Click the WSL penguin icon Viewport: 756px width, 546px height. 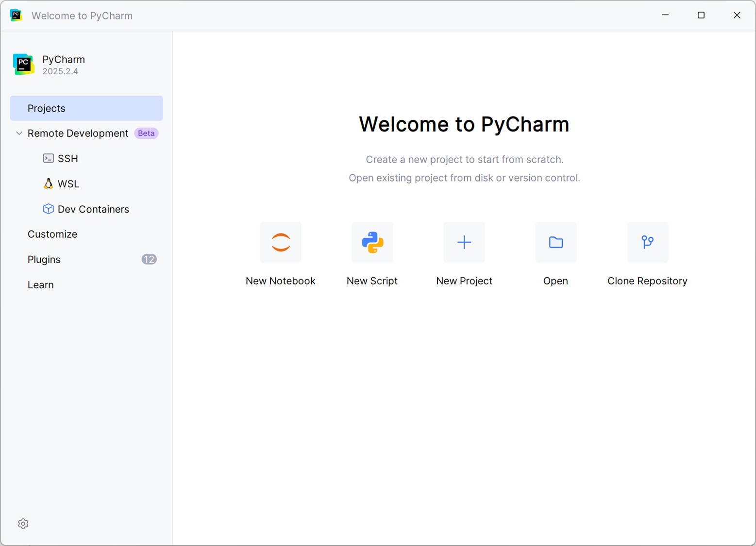click(48, 183)
